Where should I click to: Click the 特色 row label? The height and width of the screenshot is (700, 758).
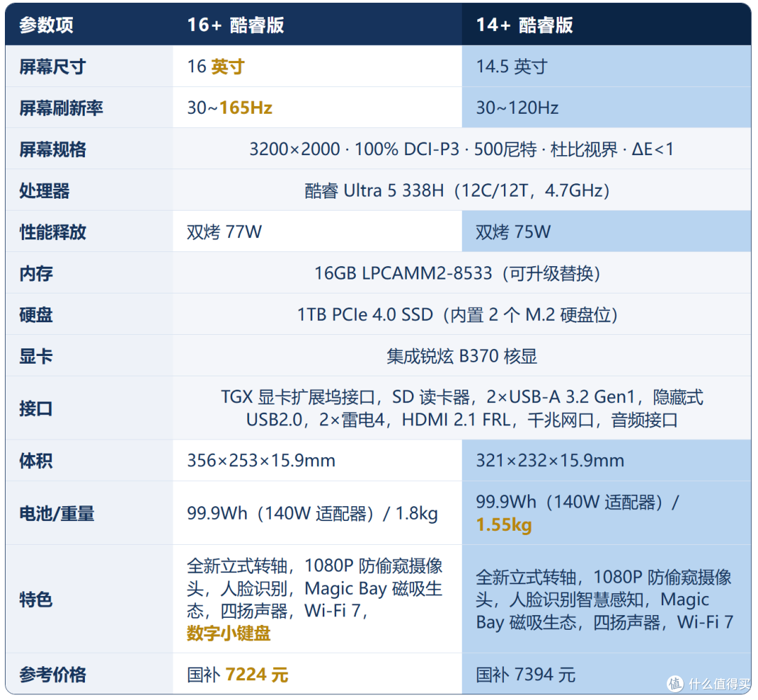[36, 600]
